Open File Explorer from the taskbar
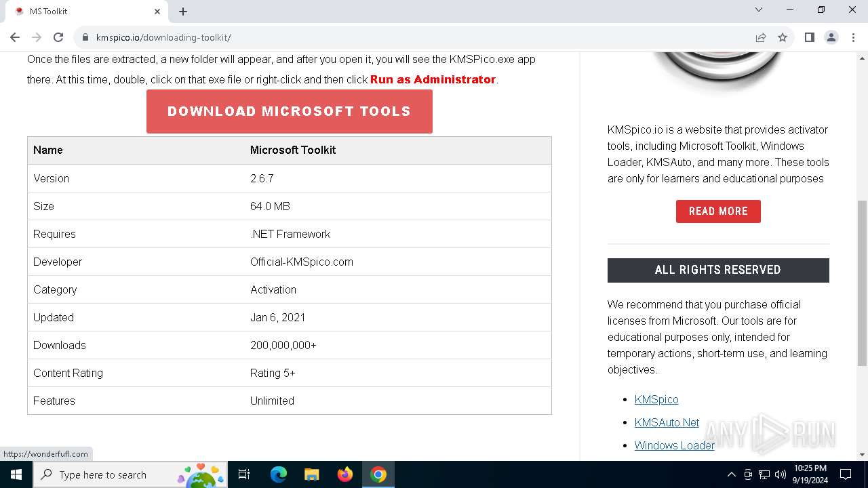This screenshot has height=488, width=868. 312,474
